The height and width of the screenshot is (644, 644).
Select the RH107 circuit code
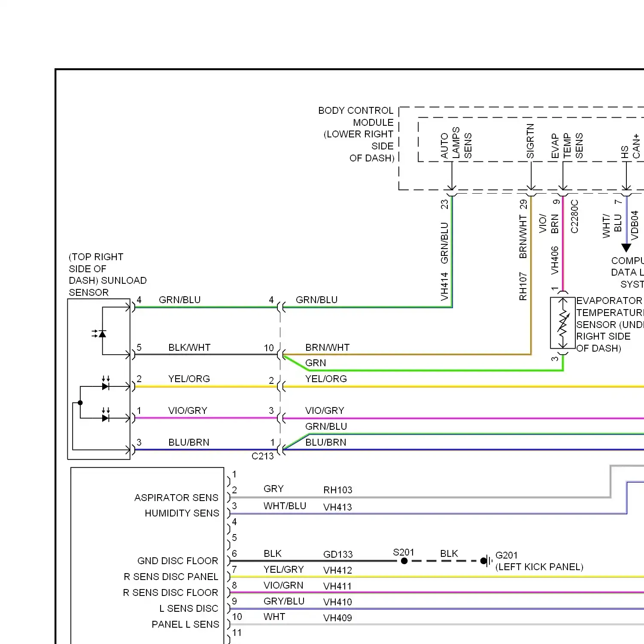pos(523,286)
